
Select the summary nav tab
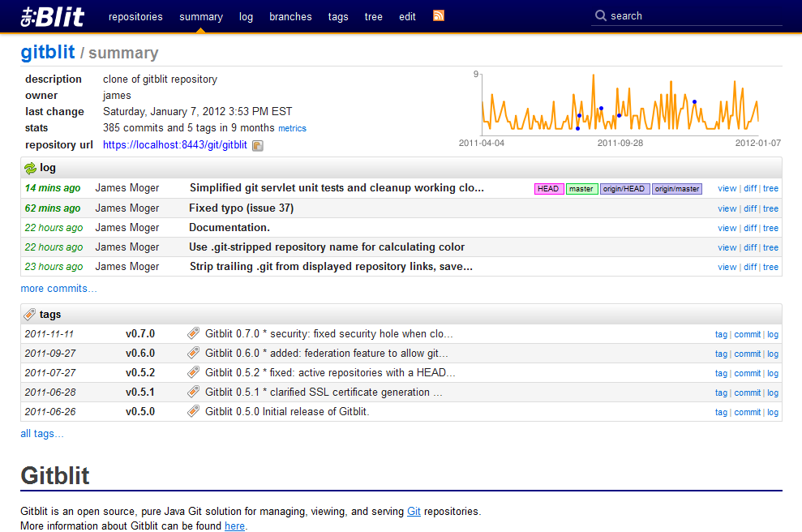pos(201,16)
